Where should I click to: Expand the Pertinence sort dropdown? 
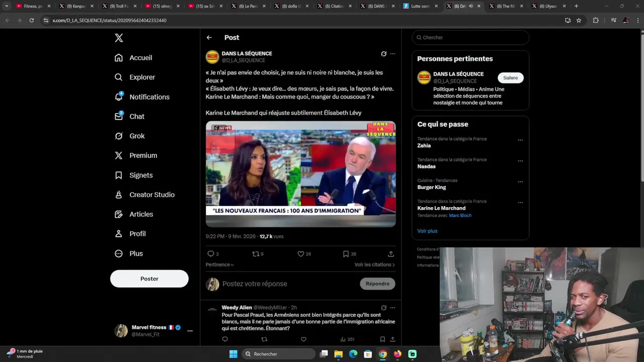[220, 264]
